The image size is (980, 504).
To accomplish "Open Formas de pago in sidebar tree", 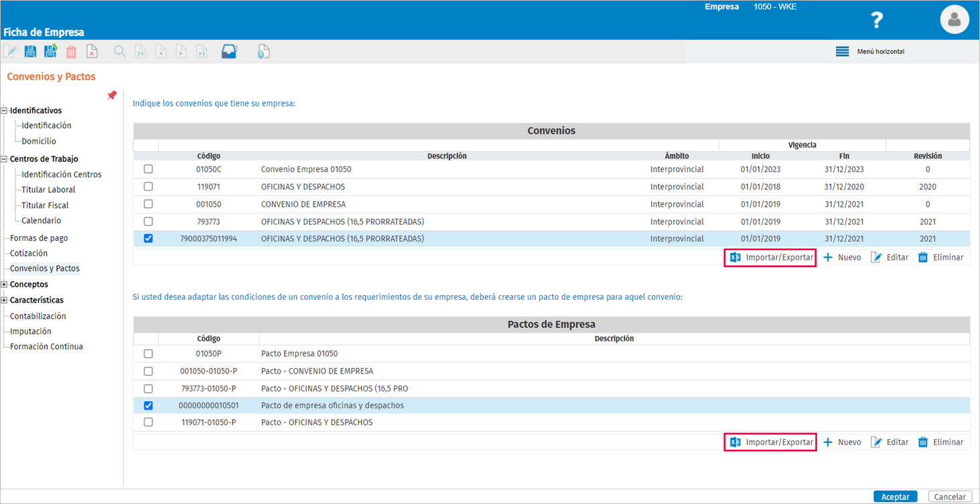I will pyautogui.click(x=39, y=238).
